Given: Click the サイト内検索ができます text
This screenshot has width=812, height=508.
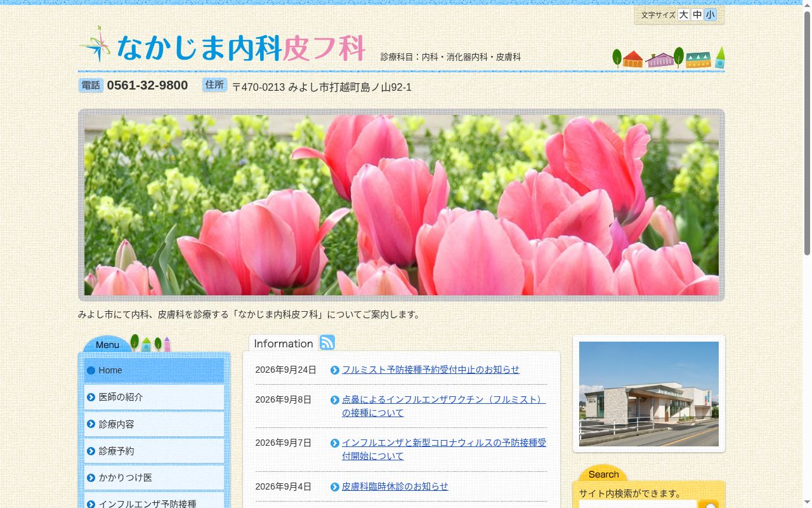Looking at the screenshot, I should pos(630,493).
